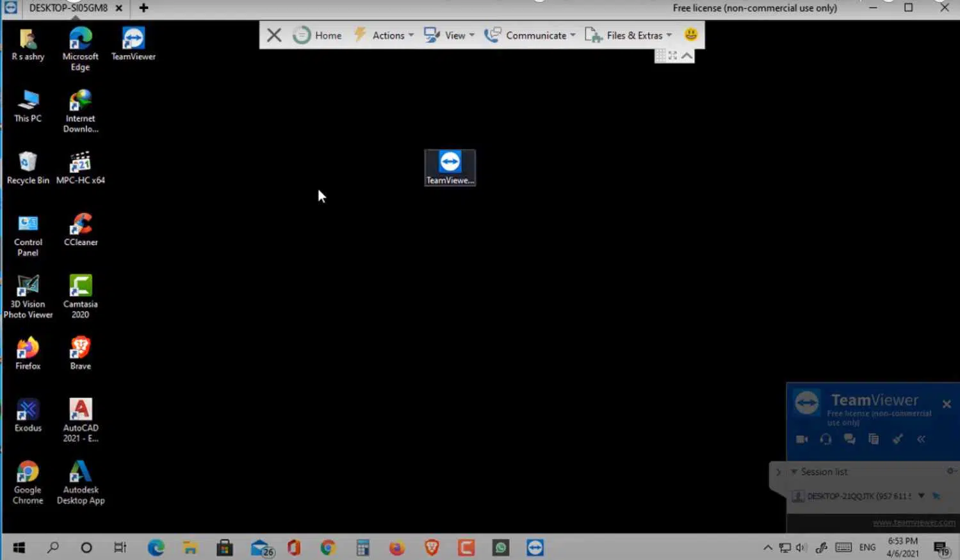Select the TeamViewer shortcut on the desktop's top row
The image size is (960, 560).
click(133, 45)
